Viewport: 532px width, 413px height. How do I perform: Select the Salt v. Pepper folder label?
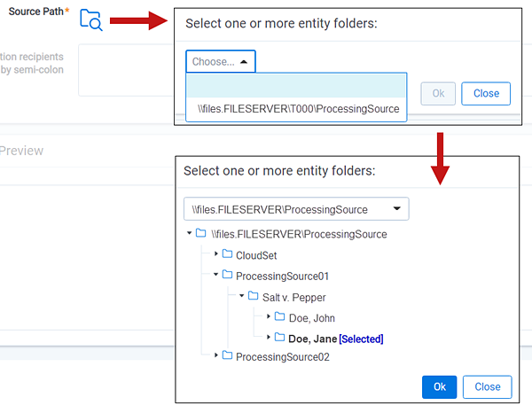tap(293, 298)
